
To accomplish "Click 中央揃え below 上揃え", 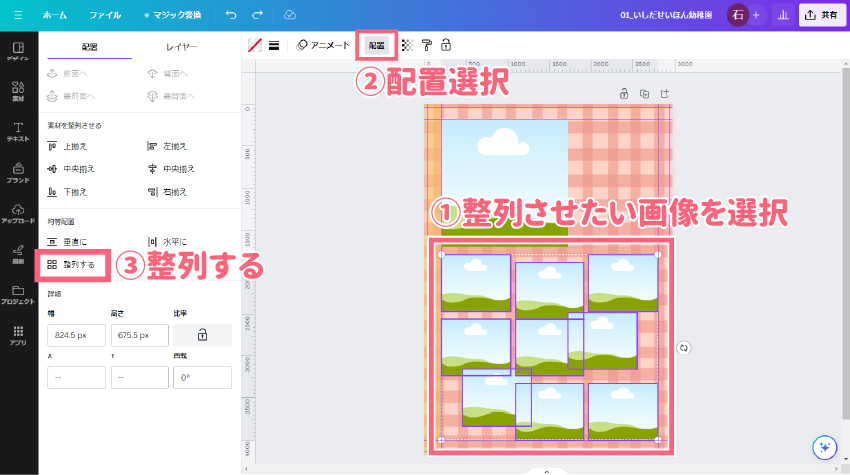I will click(x=71, y=169).
